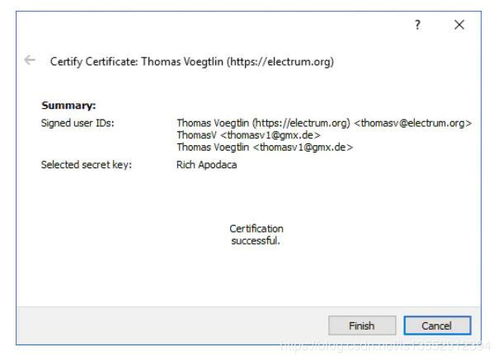Click the 'Selected secret key:' label
The height and width of the screenshot is (361, 499).
86,165
